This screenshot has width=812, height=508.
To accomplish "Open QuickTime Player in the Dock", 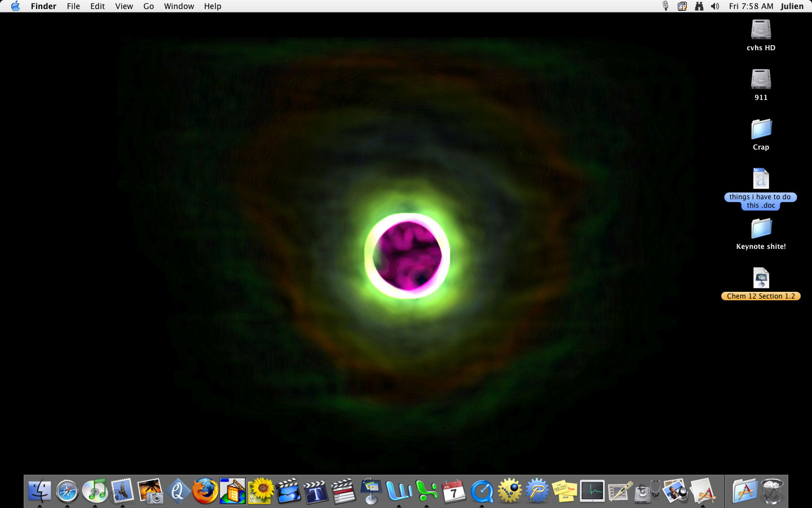I will tap(482, 491).
